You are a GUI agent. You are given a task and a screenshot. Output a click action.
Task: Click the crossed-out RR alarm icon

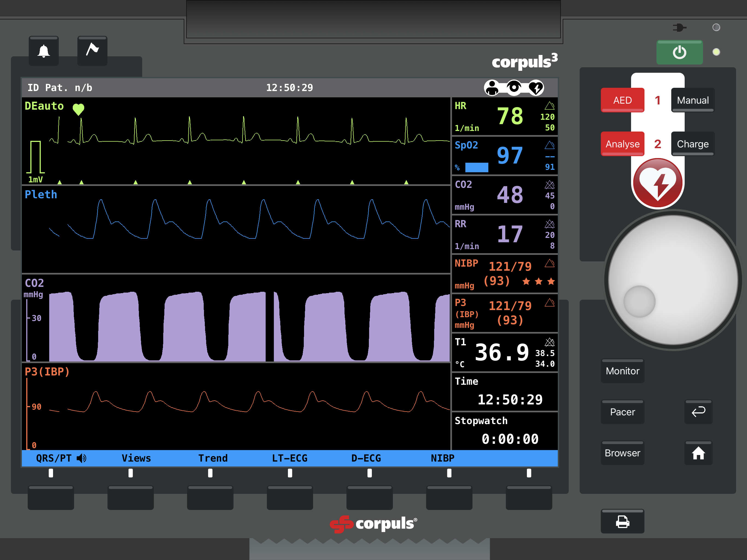point(549,224)
